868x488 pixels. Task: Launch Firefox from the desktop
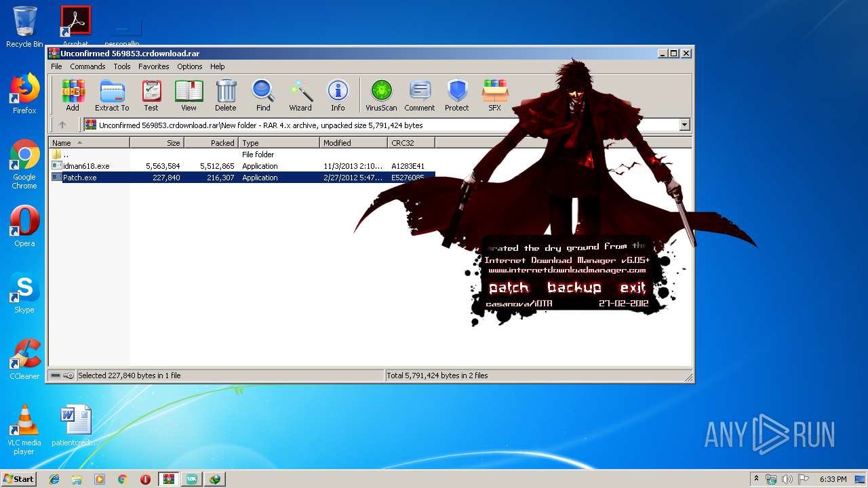coord(24,94)
